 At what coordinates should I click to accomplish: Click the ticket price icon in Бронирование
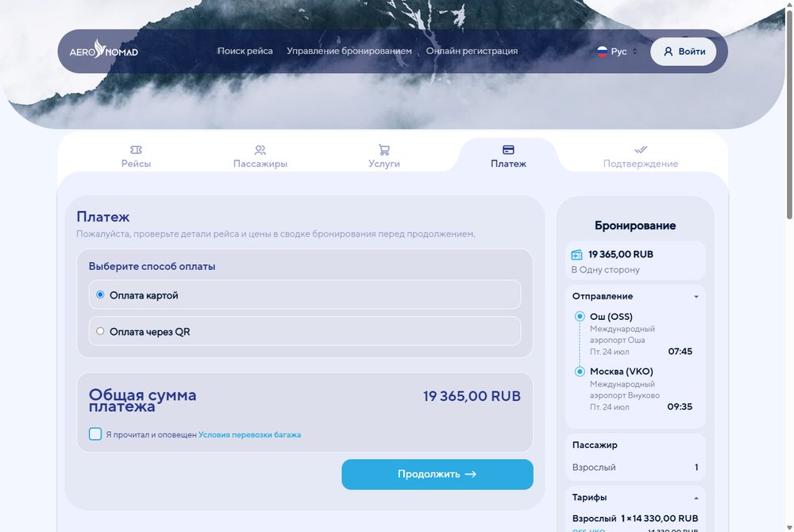click(576, 255)
